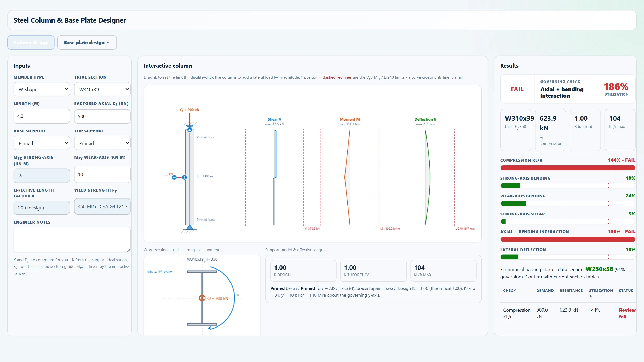Viewport: 644px width, 362px height.
Task: Expand the Top Support Pinned dropdown
Action: 102,143
